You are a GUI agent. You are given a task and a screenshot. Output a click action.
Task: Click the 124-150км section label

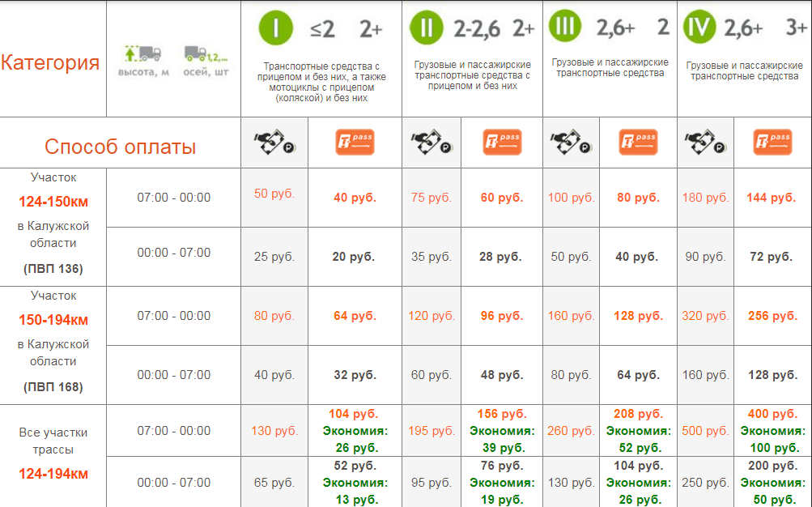[x=53, y=202]
